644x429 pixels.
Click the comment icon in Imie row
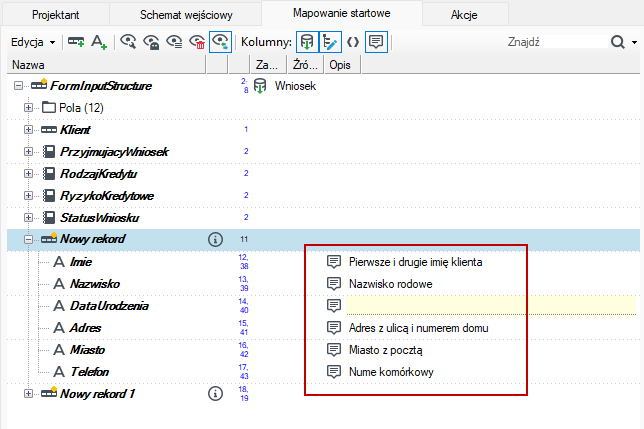[334, 262]
